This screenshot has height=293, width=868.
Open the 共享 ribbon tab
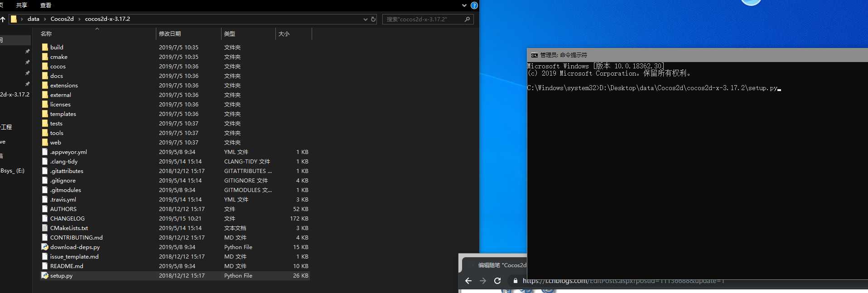point(22,5)
